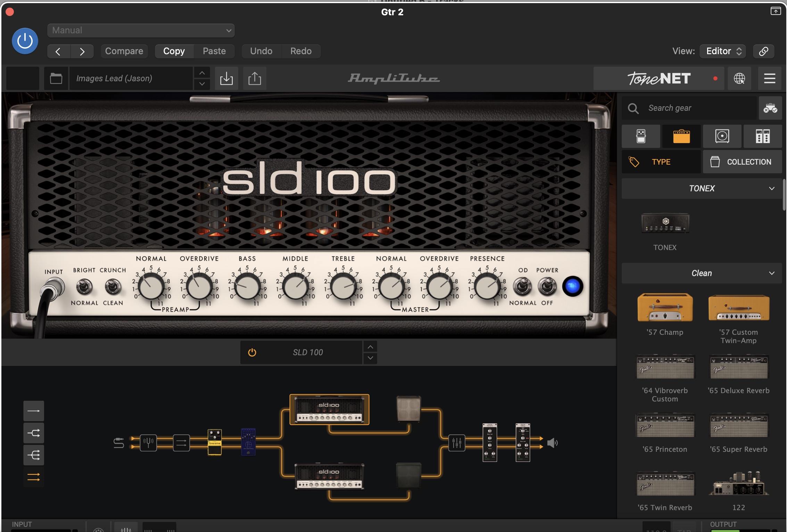Select the yellow Overdrive pedal in chain
This screenshot has height=532, width=787.
tap(215, 442)
